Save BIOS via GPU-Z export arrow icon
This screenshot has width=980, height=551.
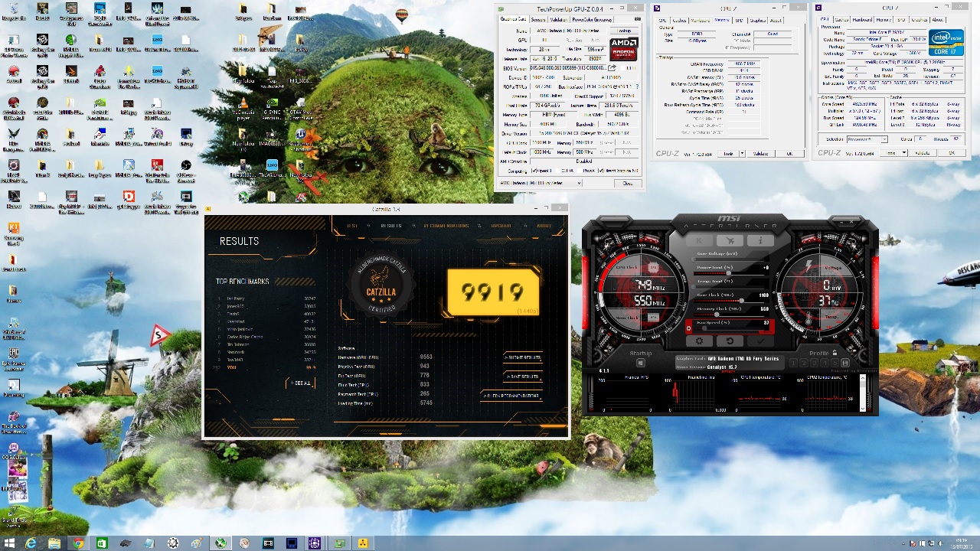point(612,67)
